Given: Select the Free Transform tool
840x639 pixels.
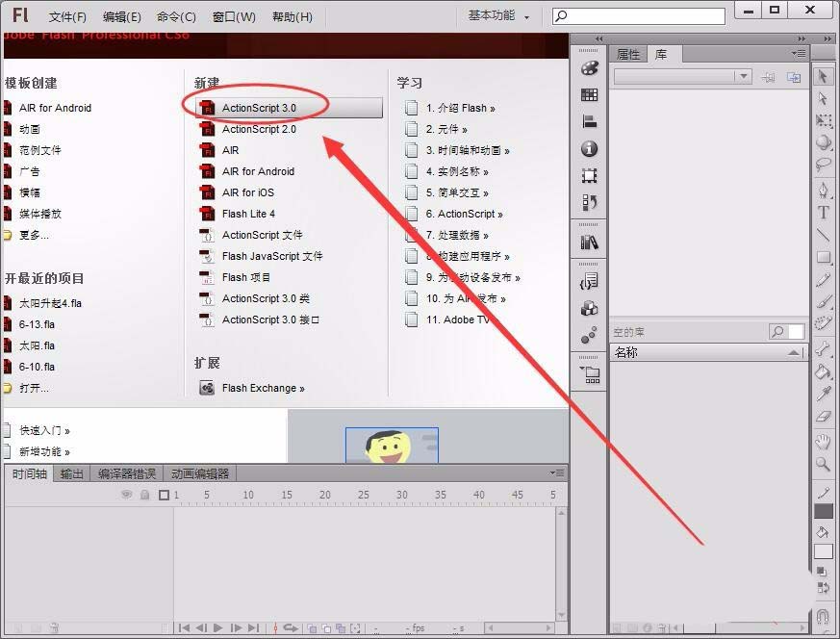Looking at the screenshot, I should (824, 120).
